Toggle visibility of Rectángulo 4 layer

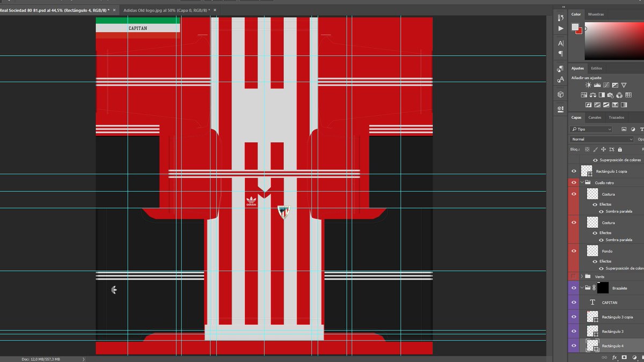click(x=574, y=345)
